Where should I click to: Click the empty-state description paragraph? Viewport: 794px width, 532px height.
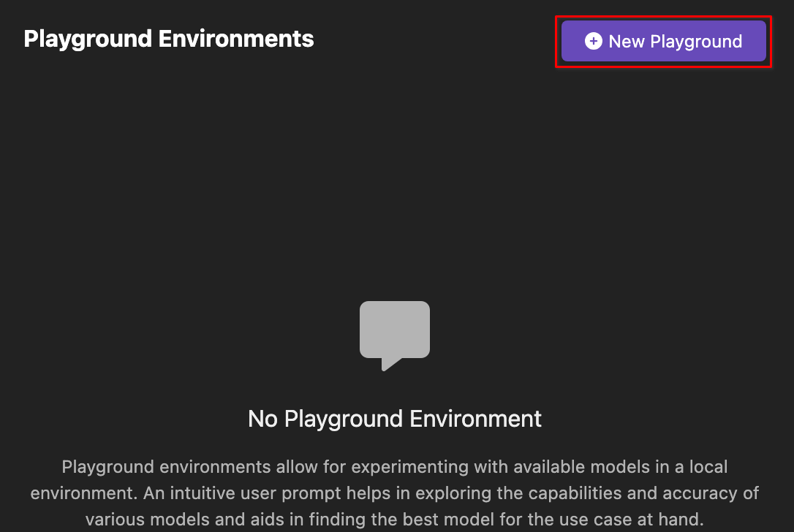[x=395, y=493]
